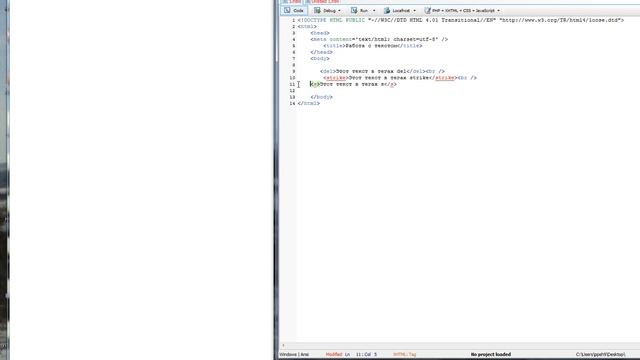Click the closing body tag on line 13
The width and height of the screenshot is (640, 360).
[x=321, y=97]
